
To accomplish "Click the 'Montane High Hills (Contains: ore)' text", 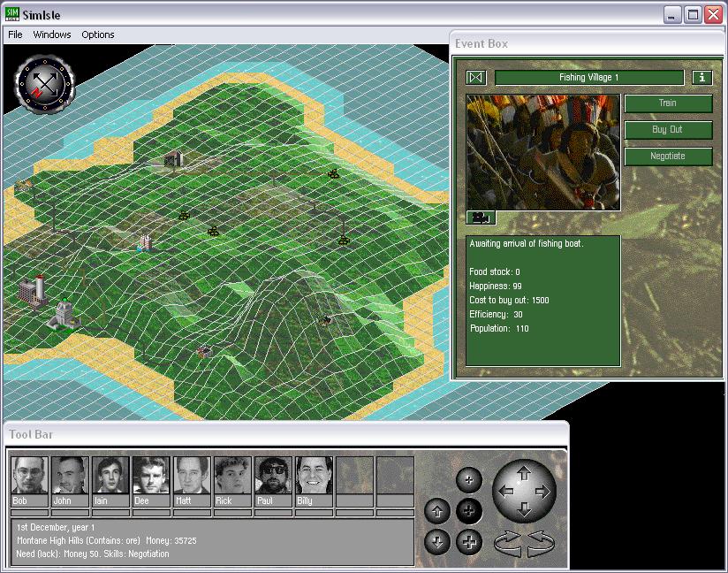I will pyautogui.click(x=79, y=540).
